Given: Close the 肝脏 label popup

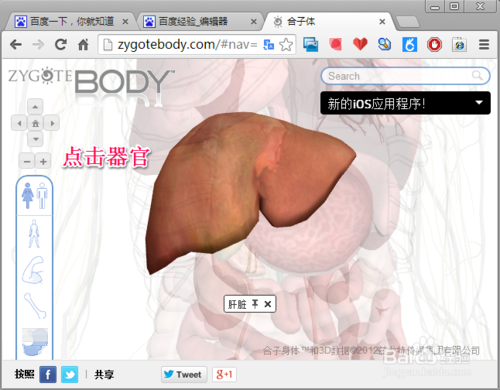Looking at the screenshot, I should pyautogui.click(x=268, y=304).
